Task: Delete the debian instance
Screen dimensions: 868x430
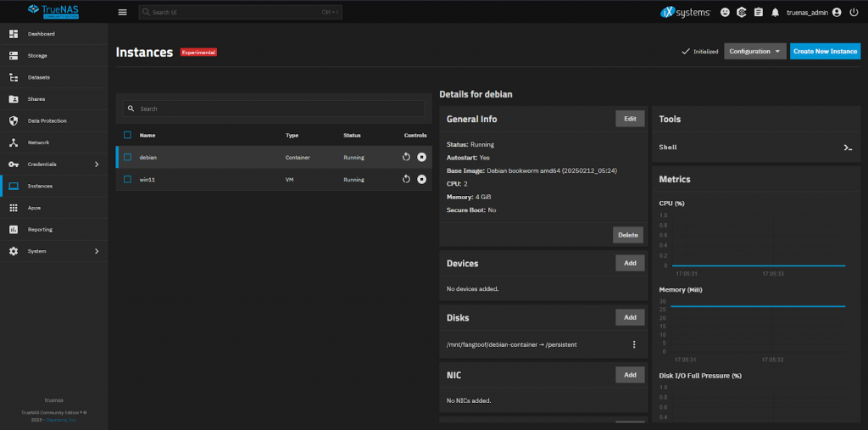Action: click(x=628, y=235)
